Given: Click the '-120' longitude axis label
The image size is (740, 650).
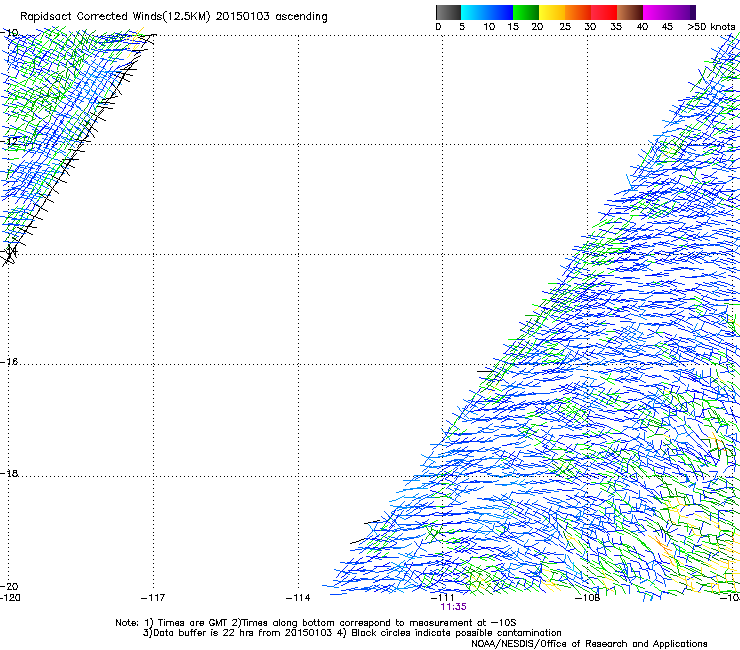Looking at the screenshot, I should pyautogui.click(x=10, y=598).
